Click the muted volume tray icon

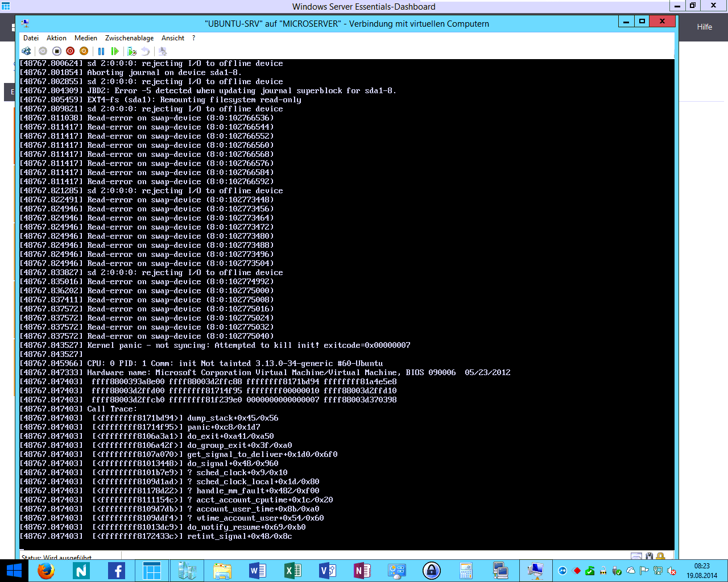672,571
